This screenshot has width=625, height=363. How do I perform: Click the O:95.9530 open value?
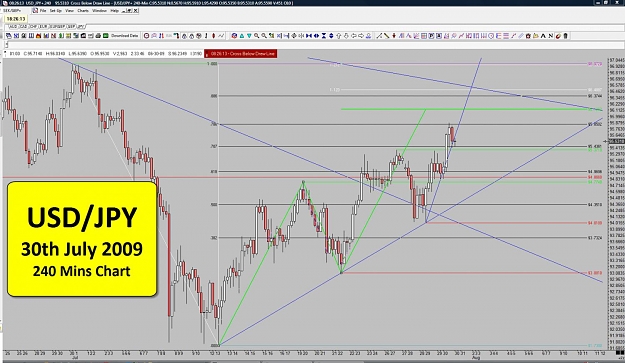[100, 53]
